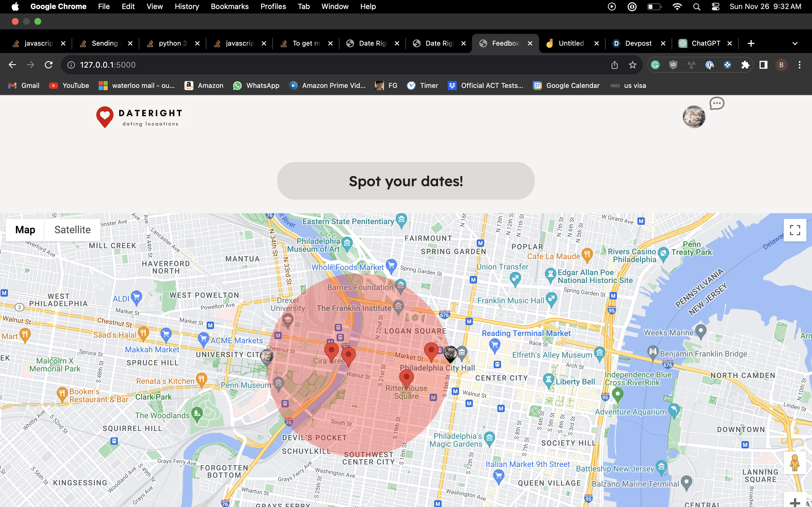Viewport: 812px width, 507px height.
Task: Open the Chrome extensions puzzle icon
Action: (x=745, y=65)
